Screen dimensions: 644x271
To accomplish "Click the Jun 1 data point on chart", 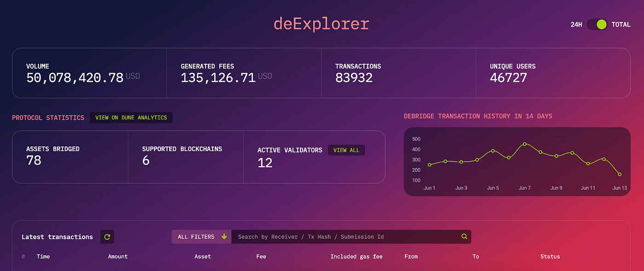I will coord(430,164).
